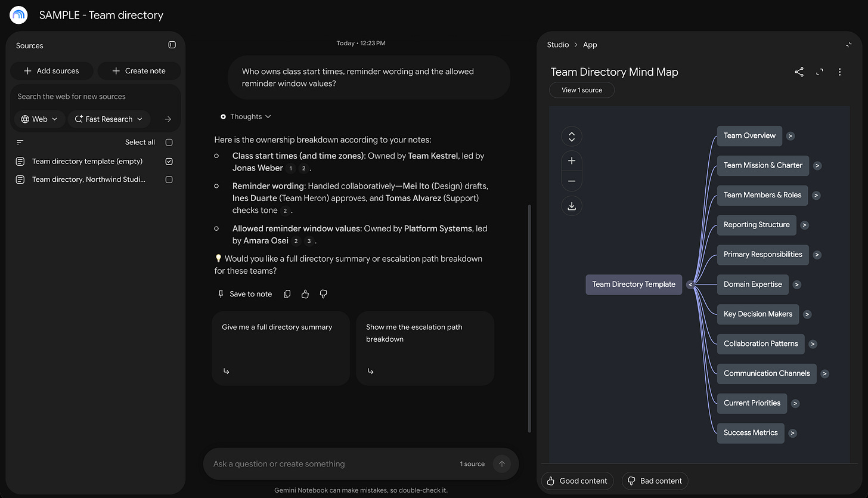This screenshot has width=868, height=498.
Task: Click View 1 source button
Action: (582, 90)
